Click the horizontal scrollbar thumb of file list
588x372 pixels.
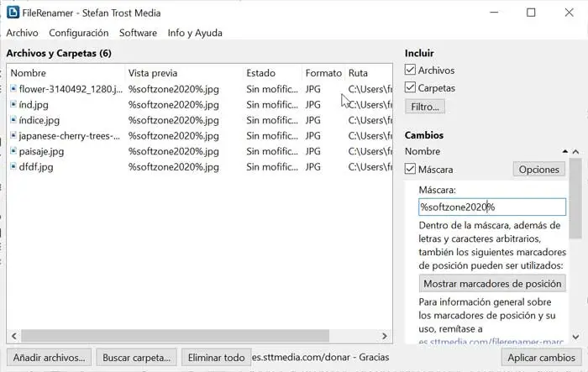click(x=175, y=336)
